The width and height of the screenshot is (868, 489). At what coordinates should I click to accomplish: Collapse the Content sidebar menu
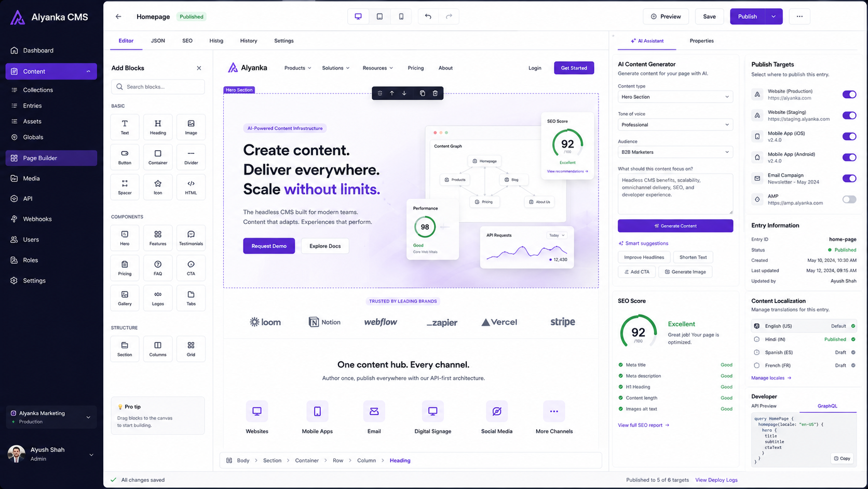pyautogui.click(x=88, y=71)
